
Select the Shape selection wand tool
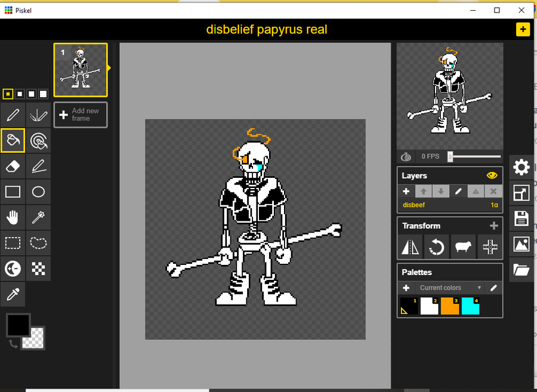[38, 217]
